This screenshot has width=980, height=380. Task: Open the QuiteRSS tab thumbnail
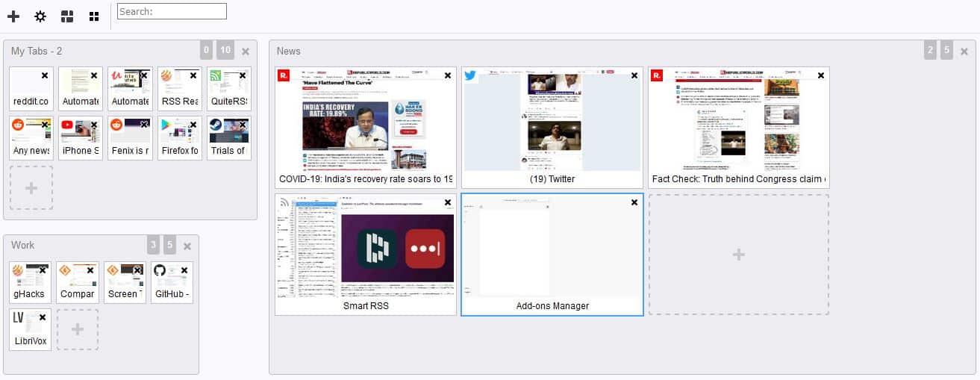[x=228, y=88]
